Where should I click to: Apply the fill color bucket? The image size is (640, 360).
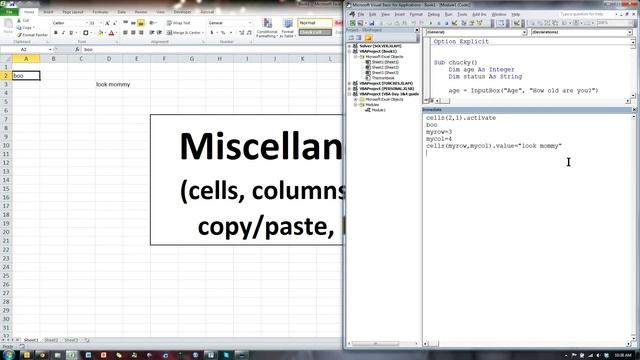pos(100,33)
